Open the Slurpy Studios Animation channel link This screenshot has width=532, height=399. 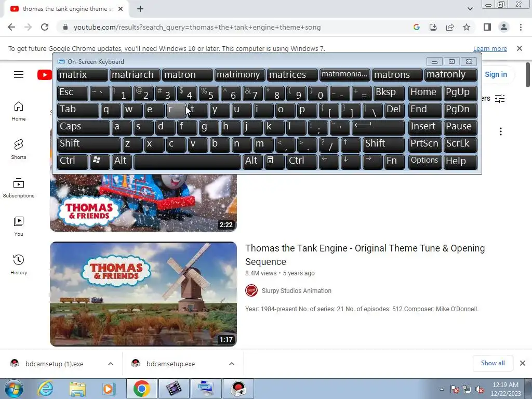point(297,291)
